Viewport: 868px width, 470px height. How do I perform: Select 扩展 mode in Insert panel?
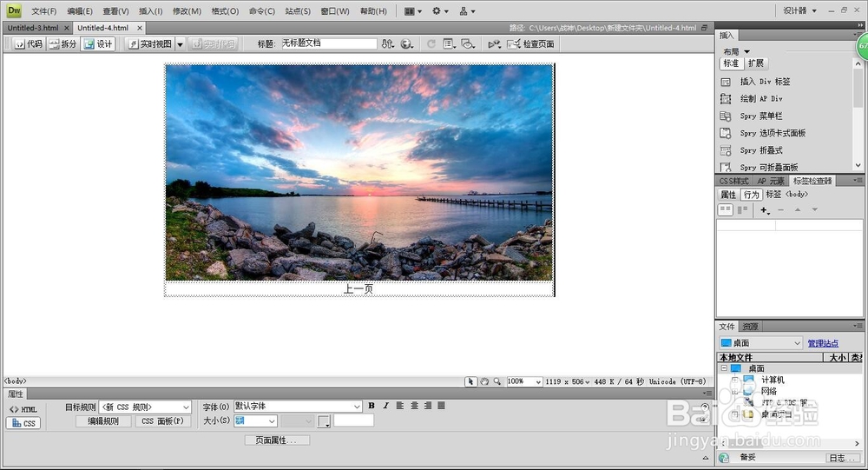pos(756,63)
